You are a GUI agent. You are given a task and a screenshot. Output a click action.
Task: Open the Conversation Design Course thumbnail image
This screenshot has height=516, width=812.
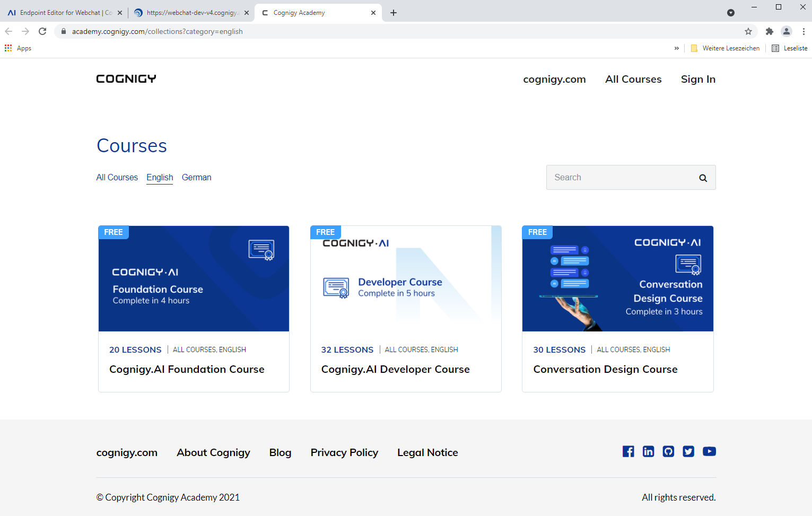click(618, 279)
